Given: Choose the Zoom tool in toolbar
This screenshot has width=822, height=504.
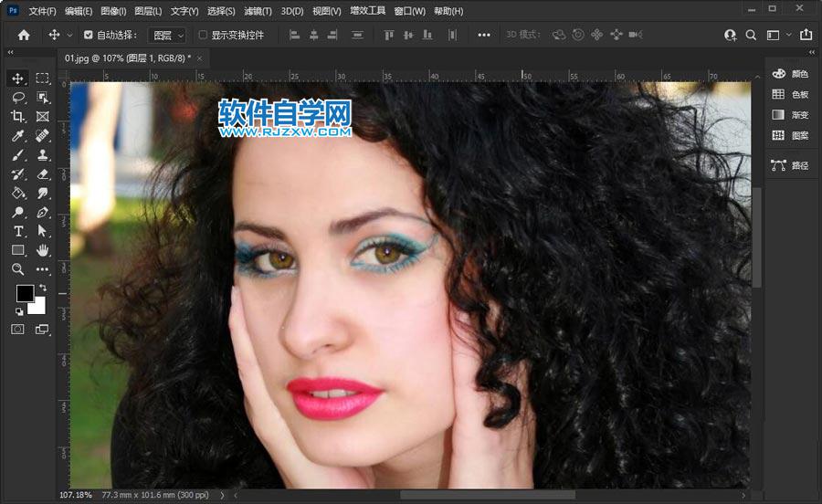Looking at the screenshot, I should coord(17,269).
